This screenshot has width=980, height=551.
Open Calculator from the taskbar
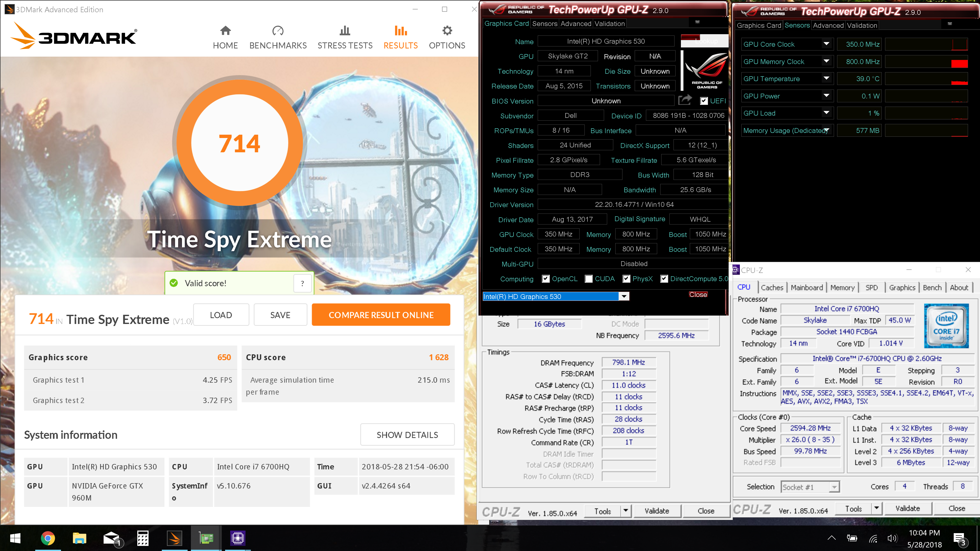143,538
